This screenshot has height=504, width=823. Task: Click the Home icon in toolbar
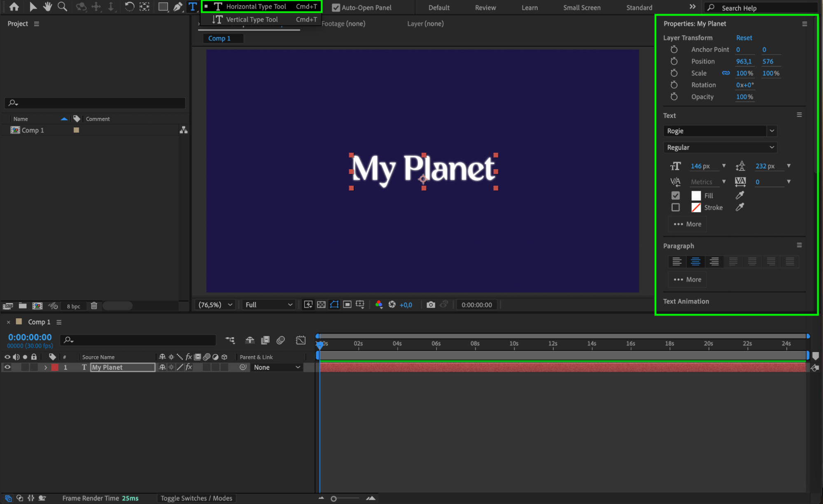14,7
